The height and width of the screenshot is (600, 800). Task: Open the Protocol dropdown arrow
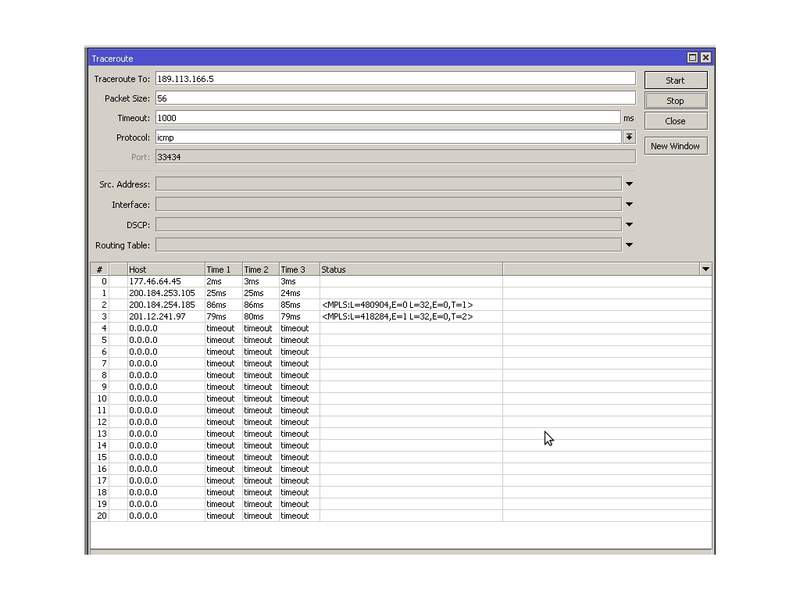[629, 137]
